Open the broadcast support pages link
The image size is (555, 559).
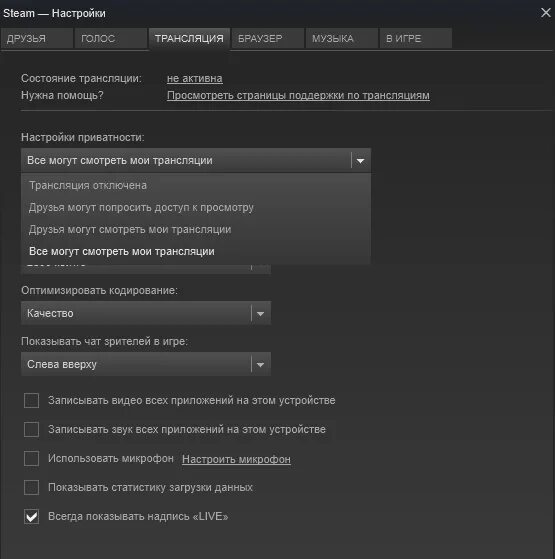point(298,96)
